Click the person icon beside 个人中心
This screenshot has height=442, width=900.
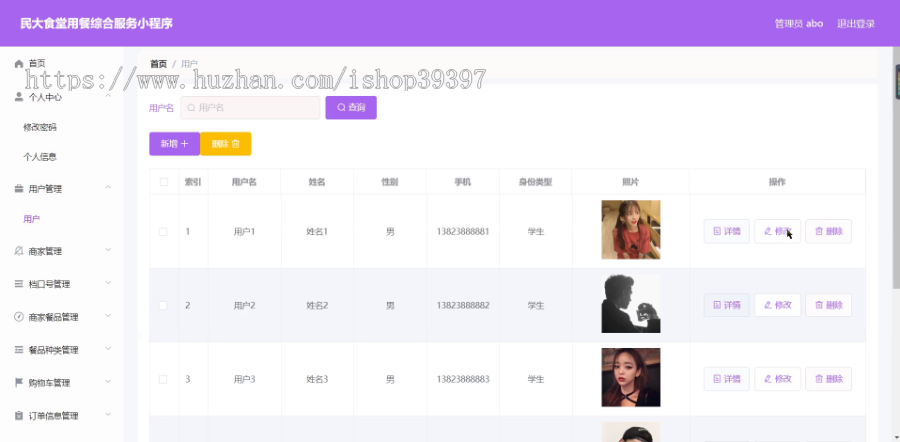point(19,97)
